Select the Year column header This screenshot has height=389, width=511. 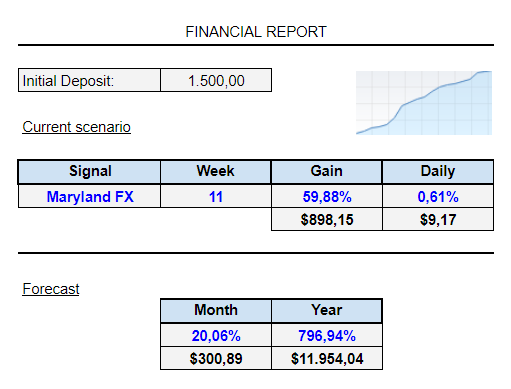[327, 310]
